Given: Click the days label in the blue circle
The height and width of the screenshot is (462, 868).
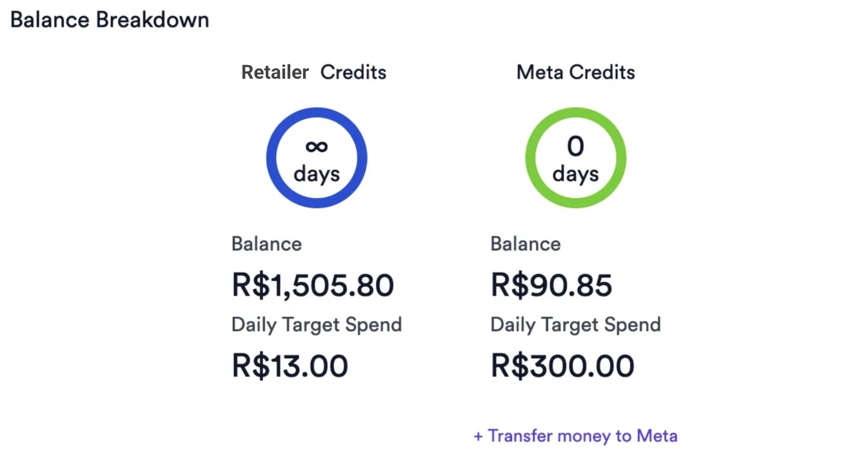Looking at the screenshot, I should click(x=316, y=173).
